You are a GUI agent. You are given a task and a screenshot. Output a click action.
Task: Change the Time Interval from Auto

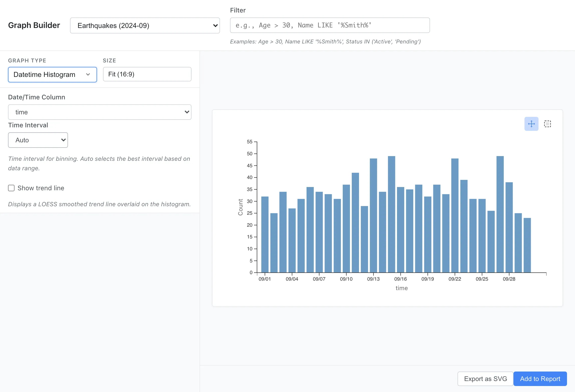point(38,140)
